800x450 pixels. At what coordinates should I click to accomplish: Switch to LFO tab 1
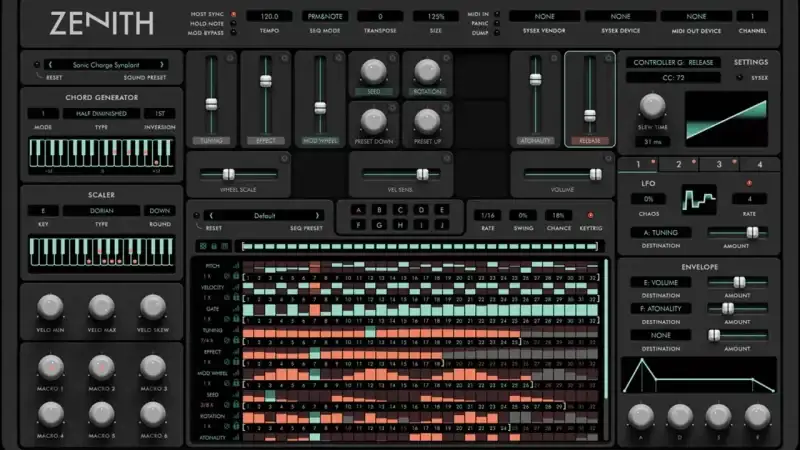point(638,164)
